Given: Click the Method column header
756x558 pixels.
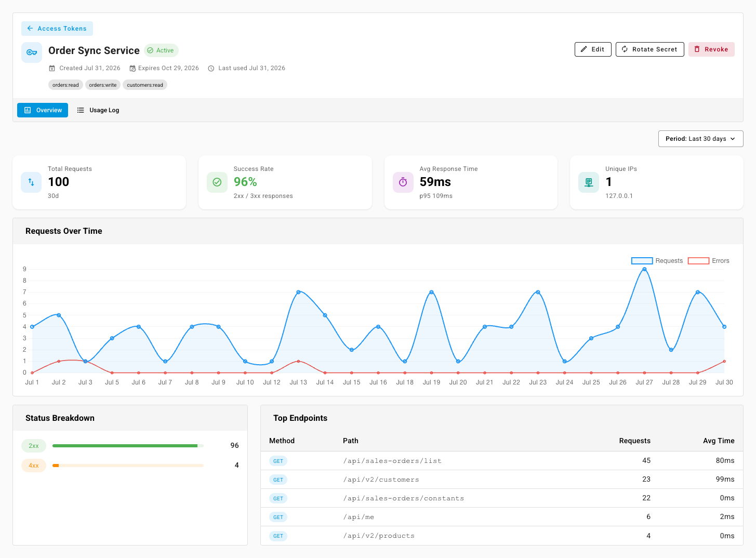Looking at the screenshot, I should 282,441.
